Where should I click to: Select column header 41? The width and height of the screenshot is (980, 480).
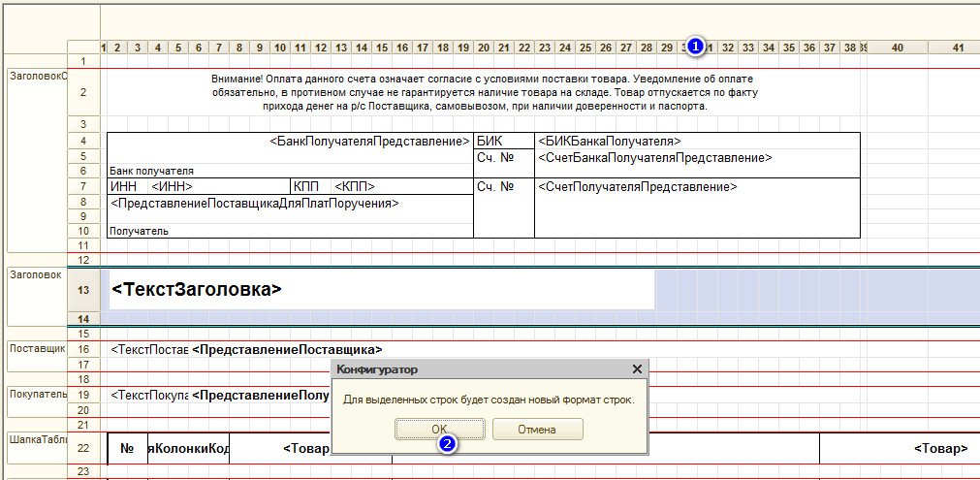click(957, 47)
